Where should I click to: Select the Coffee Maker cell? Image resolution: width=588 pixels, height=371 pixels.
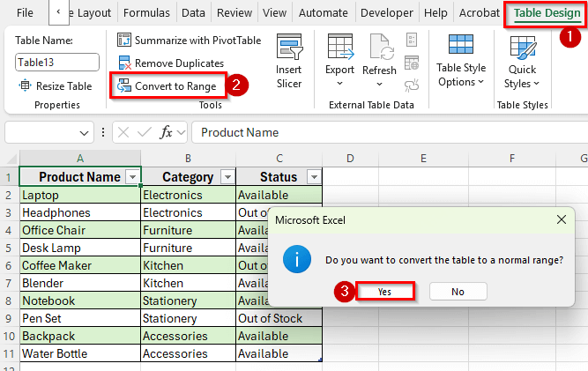point(80,265)
